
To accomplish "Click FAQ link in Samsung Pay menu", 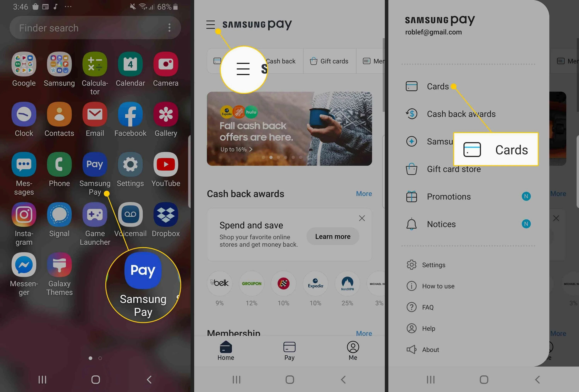I will (428, 307).
